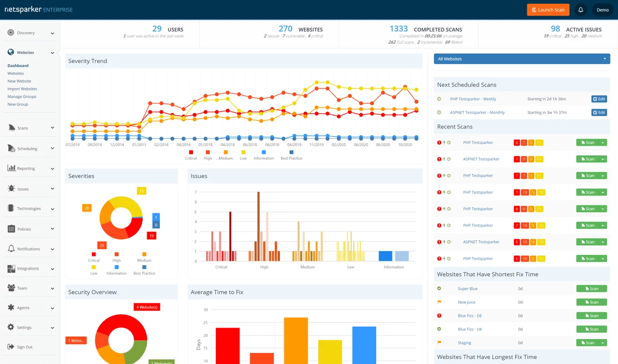Click the Reporting bar chart icon
The width and height of the screenshot is (618, 364).
coord(11,168)
